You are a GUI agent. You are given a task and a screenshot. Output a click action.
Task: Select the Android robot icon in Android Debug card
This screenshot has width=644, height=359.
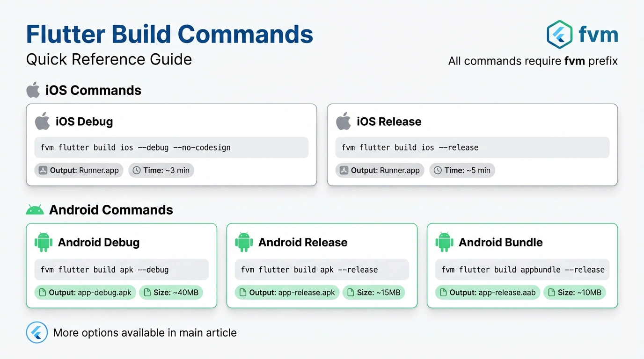click(x=44, y=242)
